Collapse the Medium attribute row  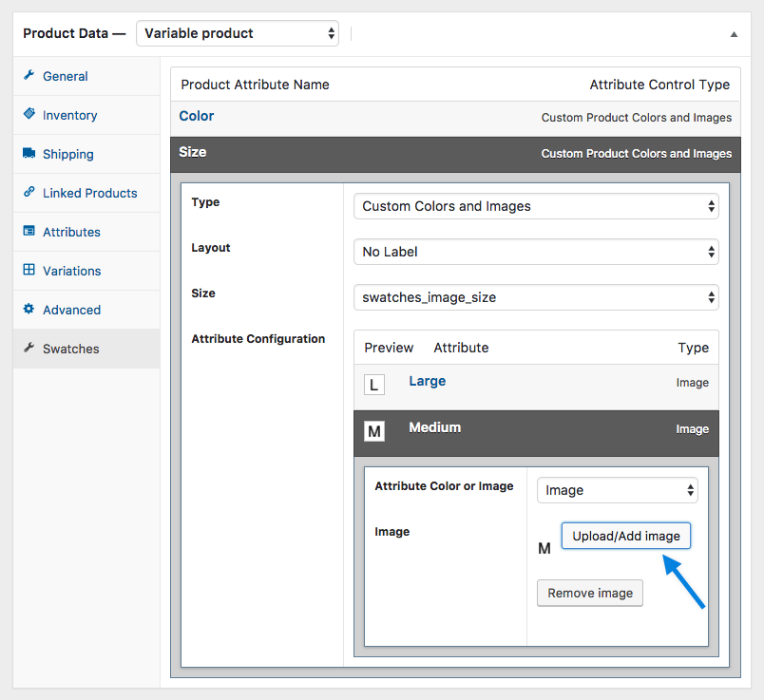pos(434,427)
